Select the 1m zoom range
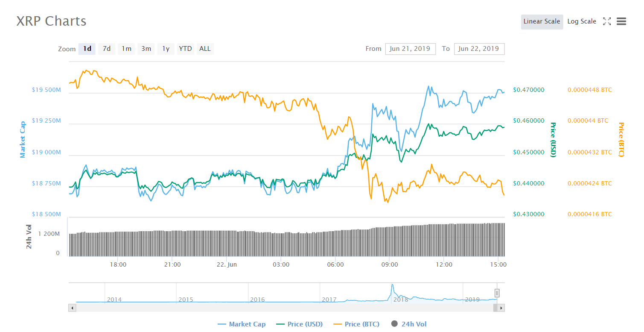The width and height of the screenshot is (644, 332). (x=126, y=49)
